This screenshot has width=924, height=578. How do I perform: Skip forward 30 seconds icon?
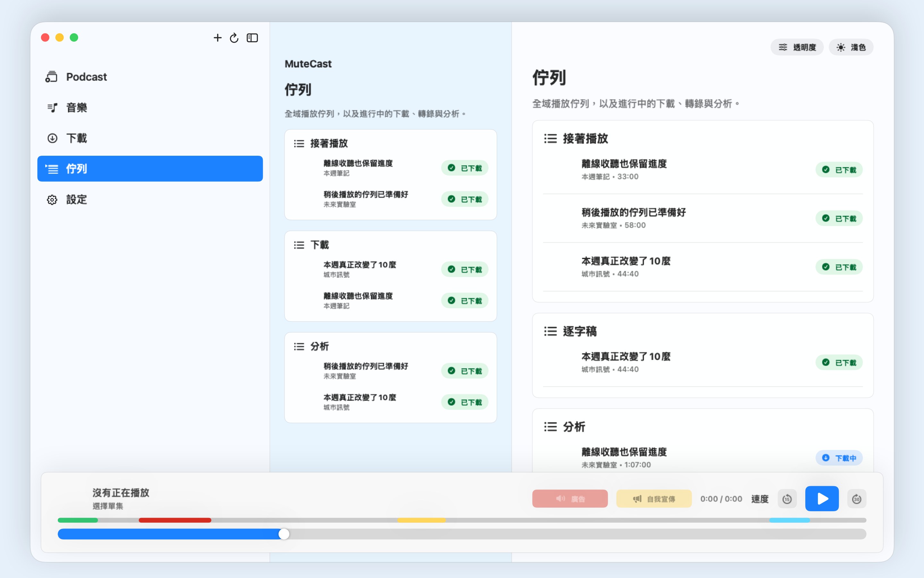click(x=856, y=499)
